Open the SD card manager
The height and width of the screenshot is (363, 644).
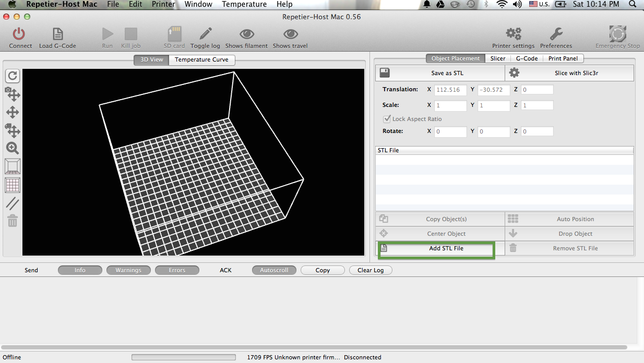coord(174,34)
